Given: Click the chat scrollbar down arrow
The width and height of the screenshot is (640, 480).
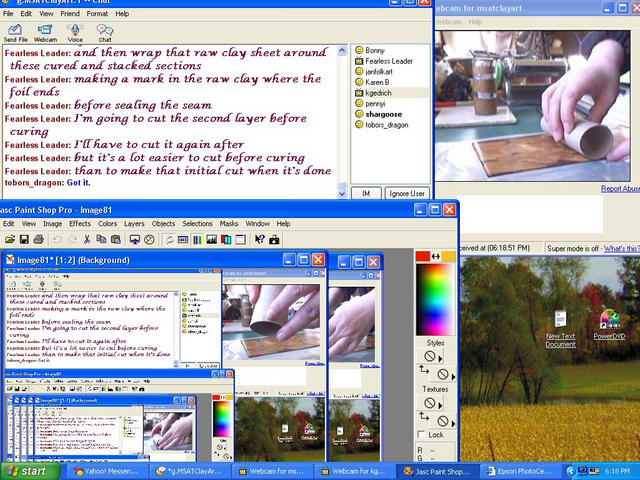Looking at the screenshot, I should [342, 194].
